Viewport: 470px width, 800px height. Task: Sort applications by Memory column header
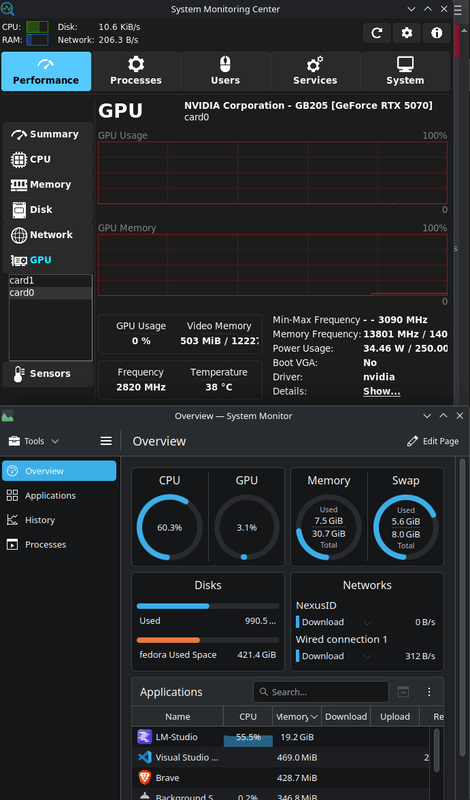coord(297,716)
